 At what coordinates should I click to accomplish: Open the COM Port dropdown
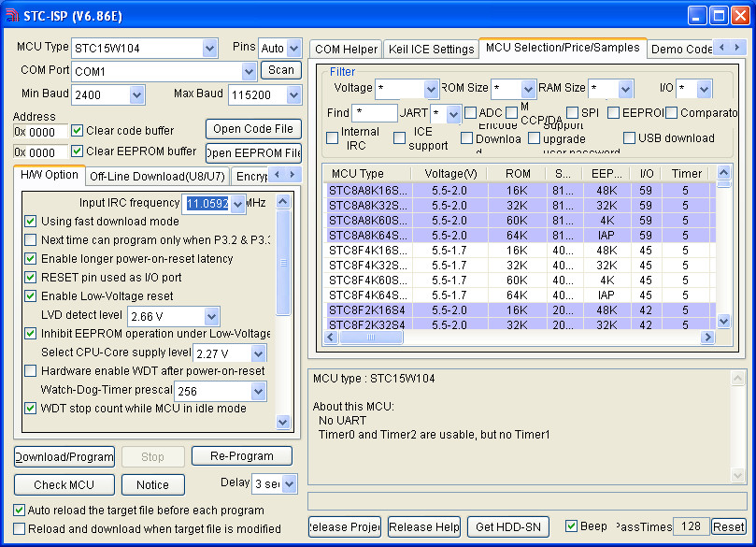tap(249, 71)
